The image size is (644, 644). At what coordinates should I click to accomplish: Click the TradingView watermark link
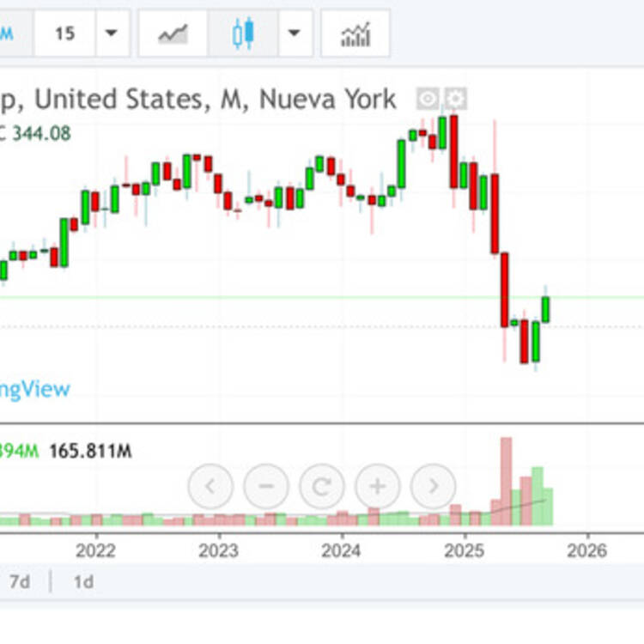pos(34,389)
